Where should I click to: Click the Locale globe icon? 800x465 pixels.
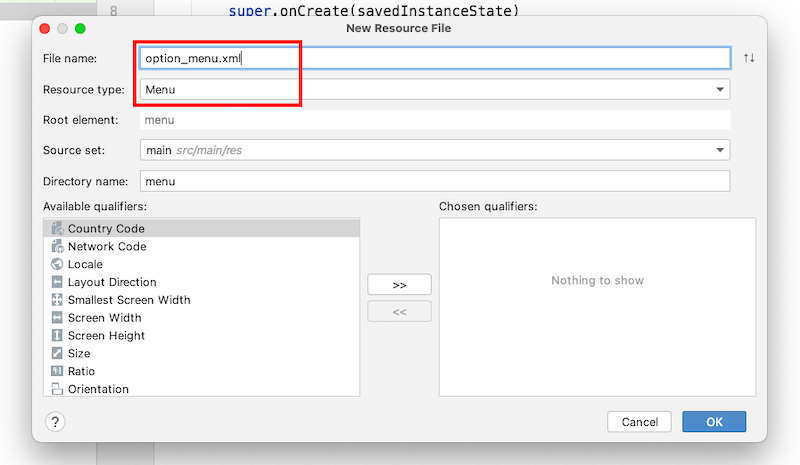coord(57,264)
